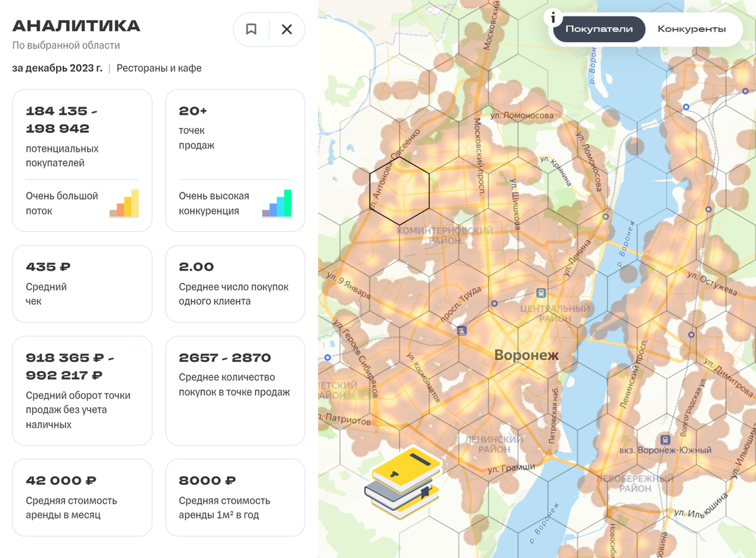Click the blue-green competition bar chart icon

tap(277, 203)
